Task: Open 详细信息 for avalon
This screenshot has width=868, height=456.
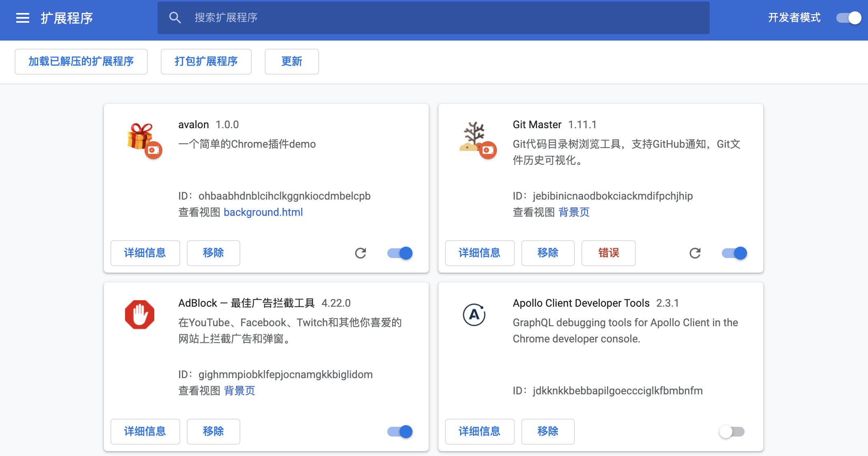Action: click(145, 253)
